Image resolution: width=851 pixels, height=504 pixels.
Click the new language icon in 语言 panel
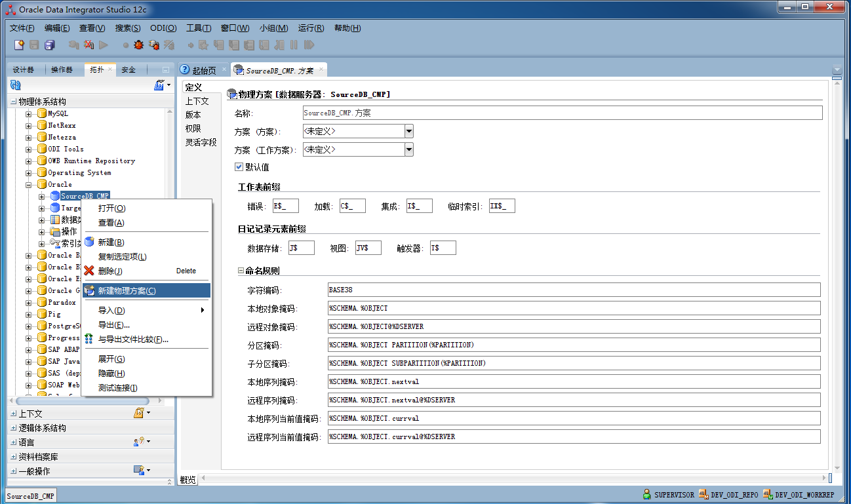coord(139,442)
